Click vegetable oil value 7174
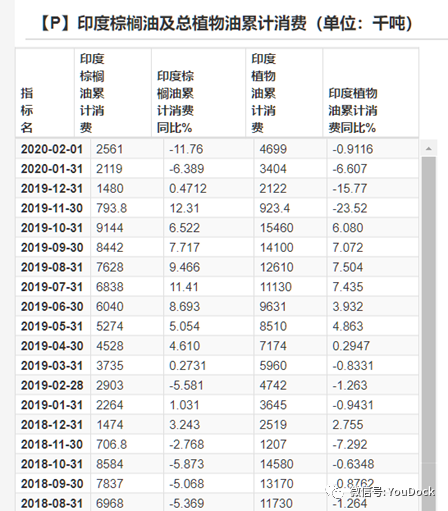 tap(290, 346)
